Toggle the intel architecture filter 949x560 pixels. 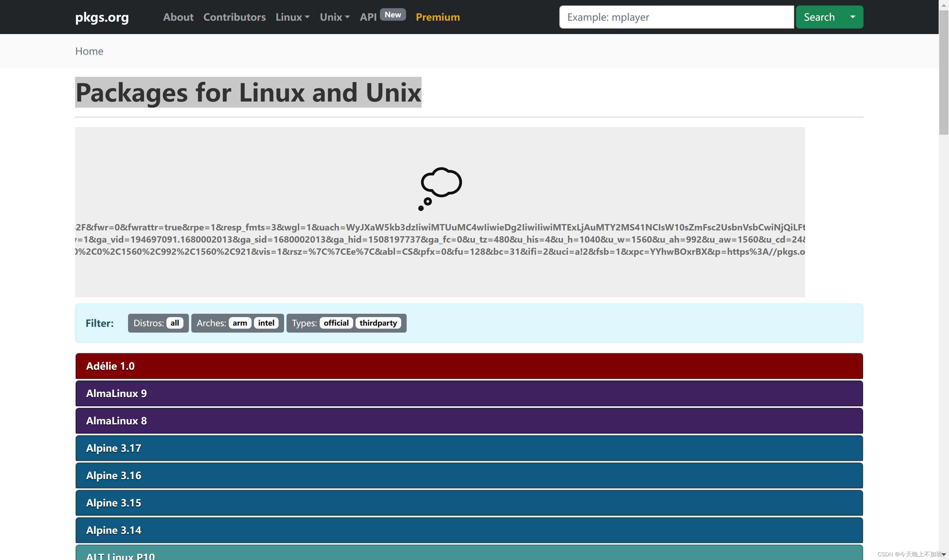click(x=266, y=323)
